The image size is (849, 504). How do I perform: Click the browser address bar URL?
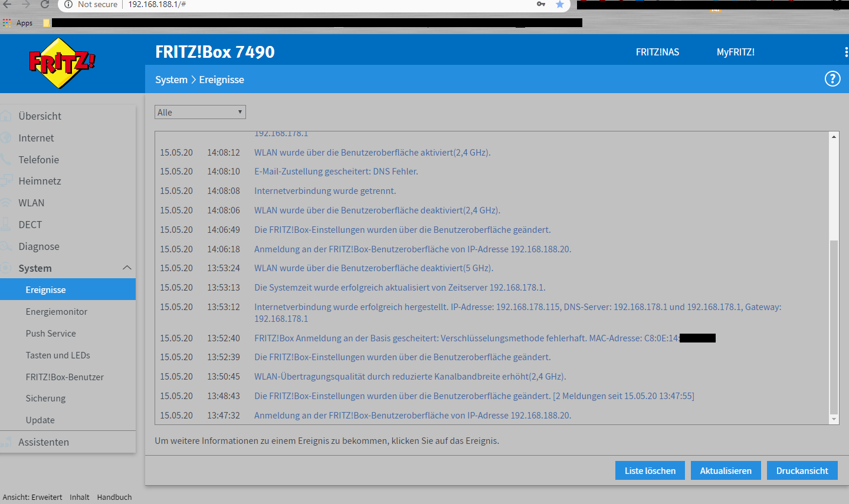click(x=157, y=4)
